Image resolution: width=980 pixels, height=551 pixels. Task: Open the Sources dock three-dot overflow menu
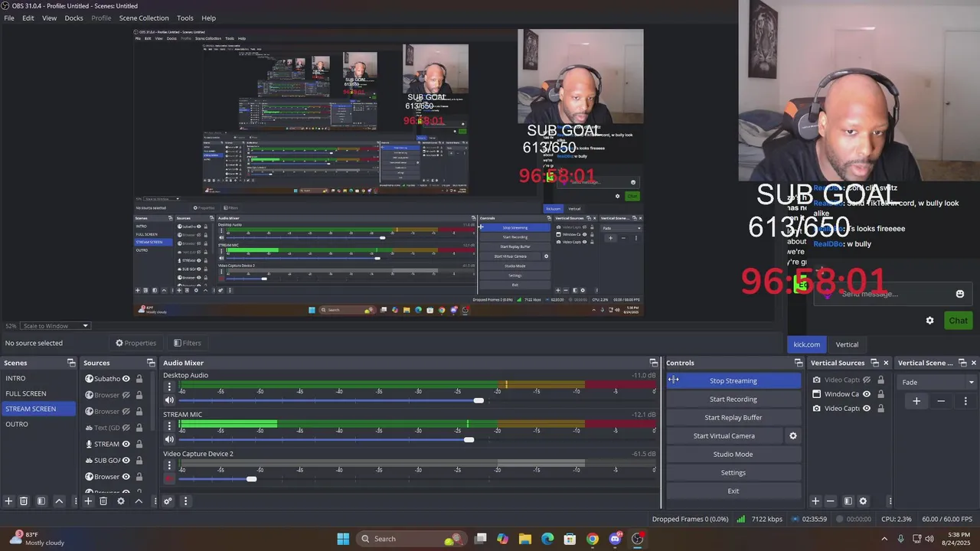pos(155,501)
